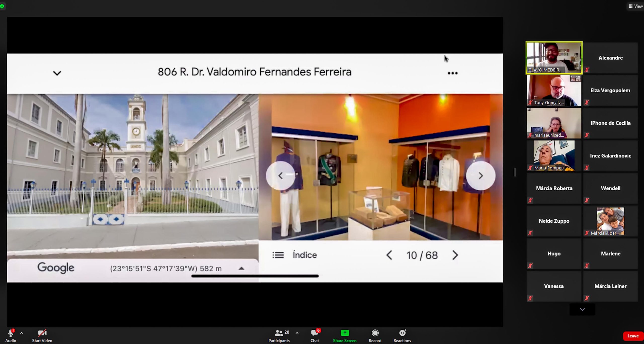Viewport: 644px width, 344px height.
Task: Open the Chat panel icon
Action: point(314,333)
